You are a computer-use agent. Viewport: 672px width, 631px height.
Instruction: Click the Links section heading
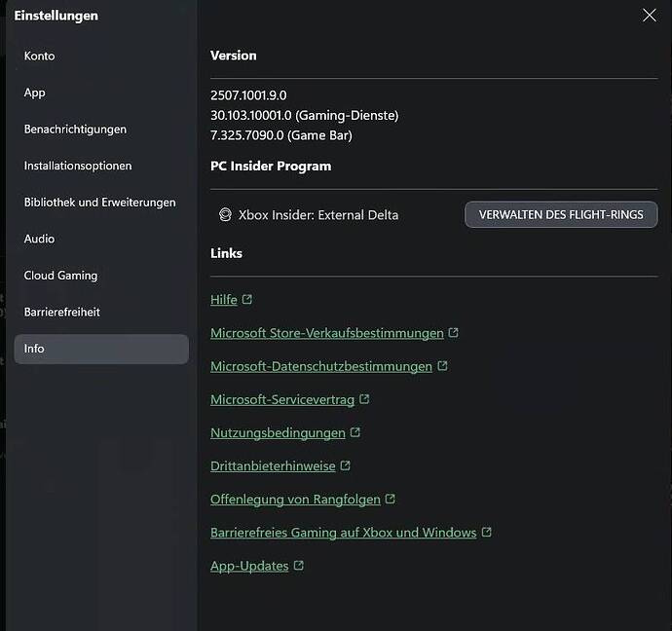[226, 253]
